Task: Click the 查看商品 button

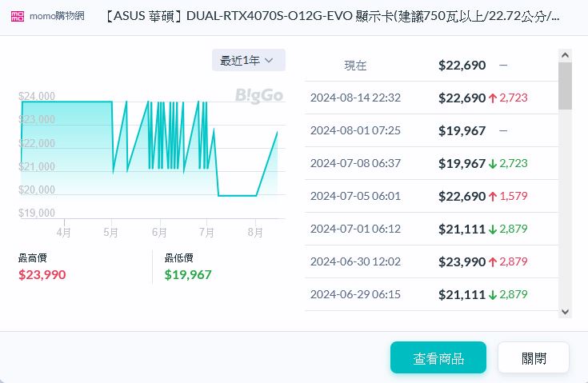Action: [438, 358]
